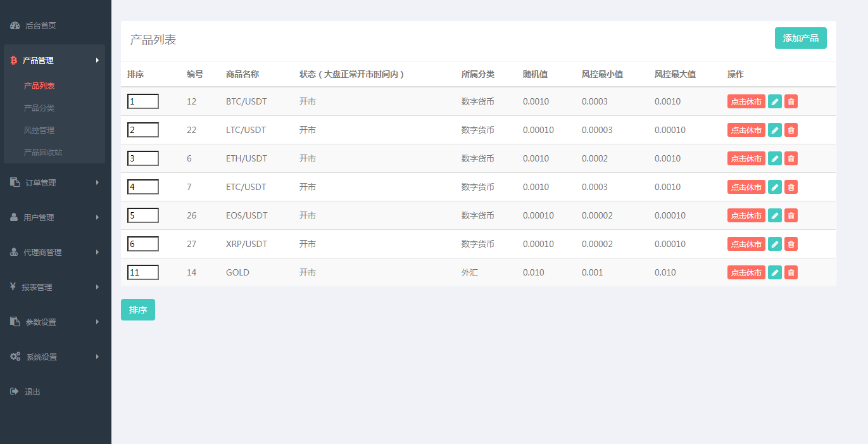The image size is (868, 444).
Task: Edit the ETC/USDT product with pencil icon
Action: (x=775, y=187)
